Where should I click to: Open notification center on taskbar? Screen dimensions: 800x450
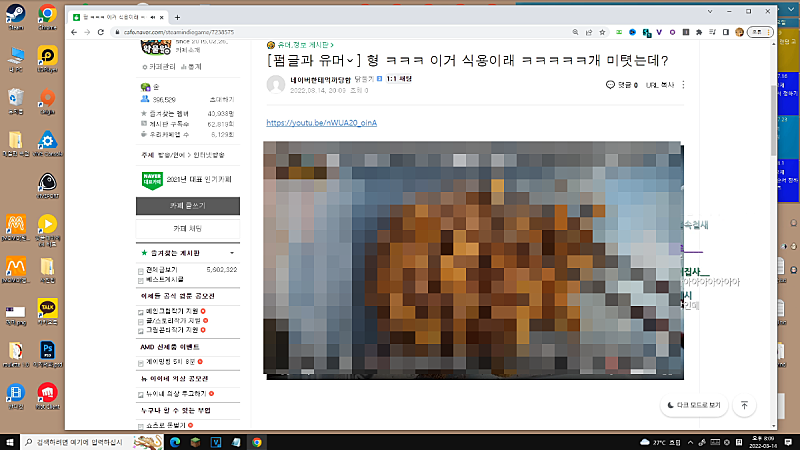pos(788,442)
